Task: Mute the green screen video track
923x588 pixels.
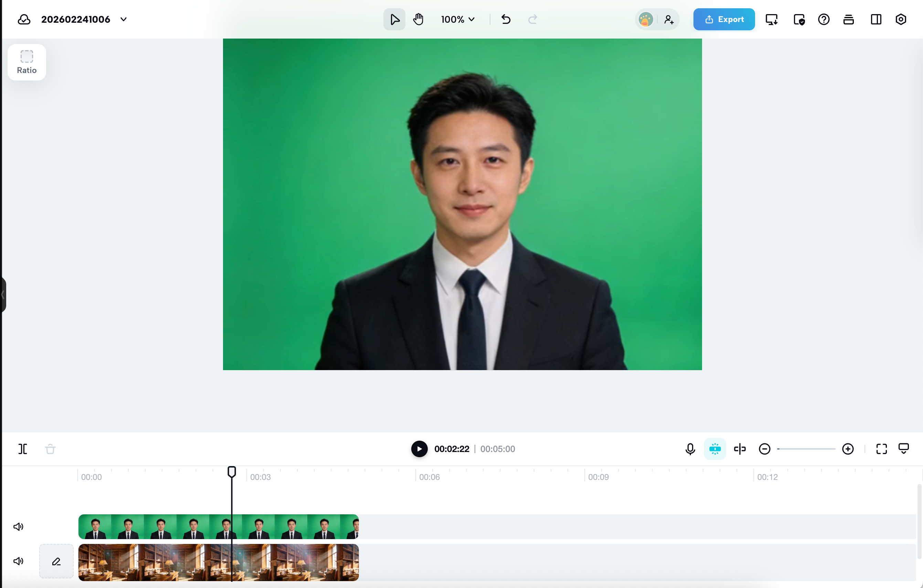Action: [x=18, y=527]
